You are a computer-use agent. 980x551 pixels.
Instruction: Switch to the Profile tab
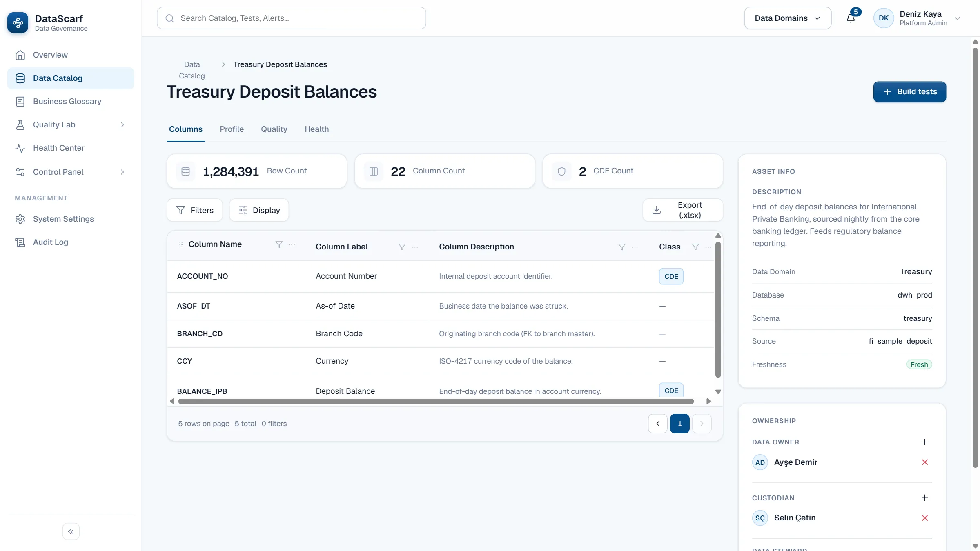click(232, 129)
